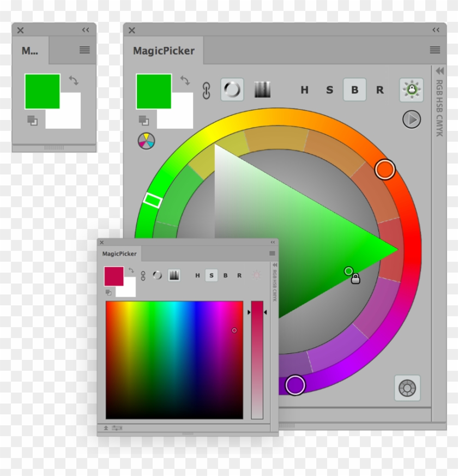Image resolution: width=458 pixels, height=476 pixels.
Task: Select R mode in large MagicPicker panel
Action: (x=379, y=90)
